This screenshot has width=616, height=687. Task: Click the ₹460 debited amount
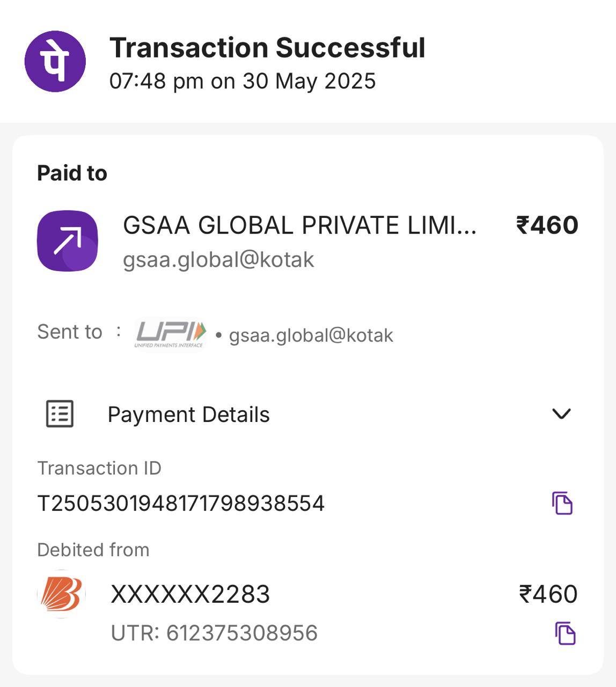coord(548,594)
